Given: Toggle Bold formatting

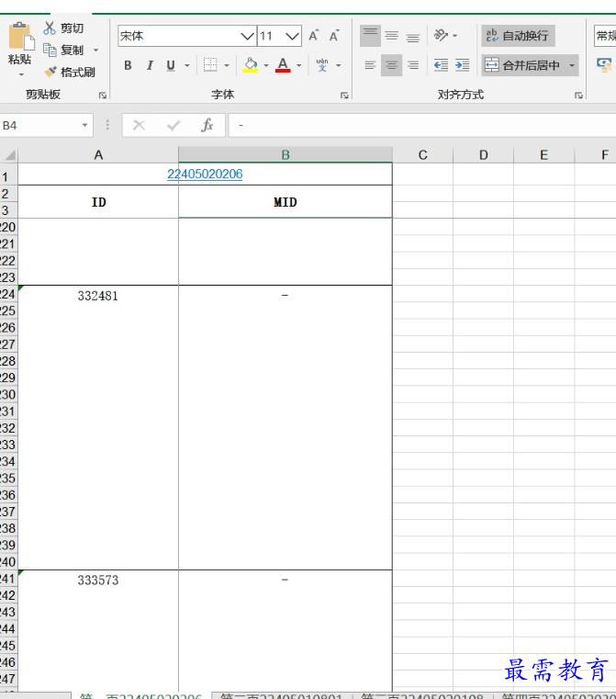Looking at the screenshot, I should coord(128,65).
